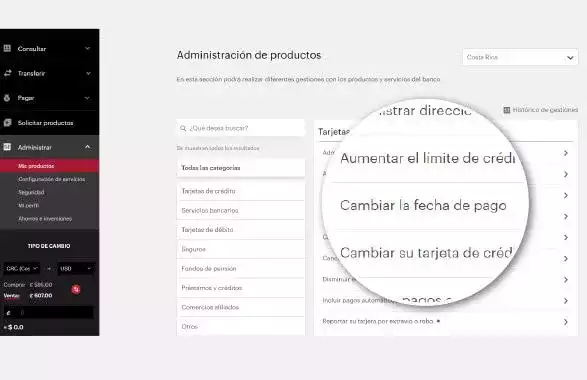
Task: Filter by Préstamos y créditos category
Action: (241, 288)
